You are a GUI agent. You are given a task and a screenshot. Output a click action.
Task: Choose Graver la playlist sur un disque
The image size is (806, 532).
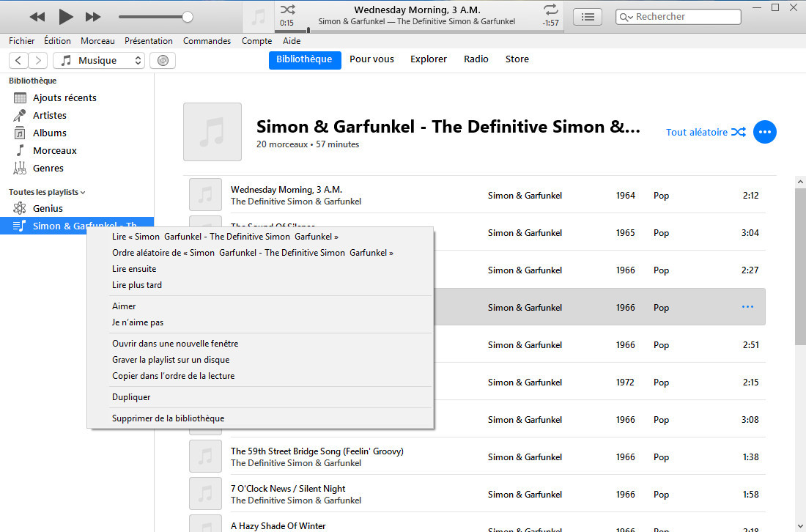261,360
